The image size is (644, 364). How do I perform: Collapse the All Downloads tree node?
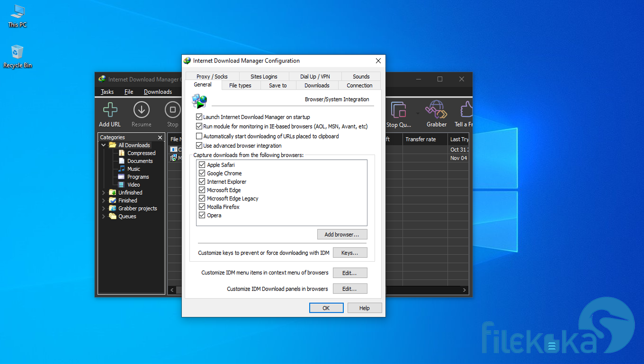point(104,145)
